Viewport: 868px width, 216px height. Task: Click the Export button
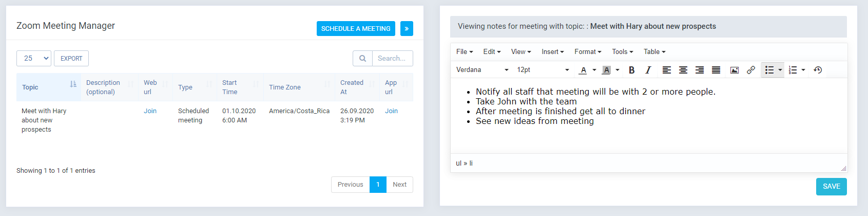[71, 59]
